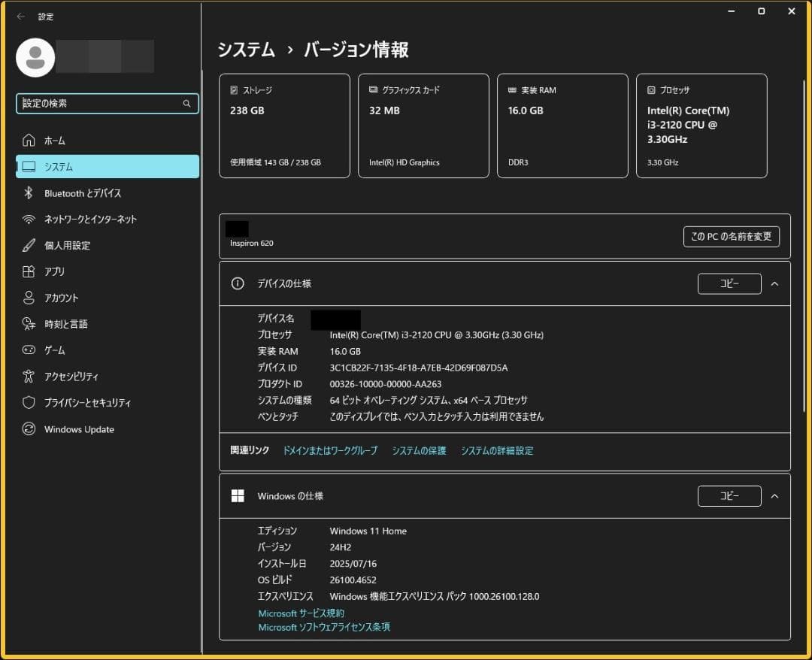Viewport: 812px width, 660px height.
Task: Select the プロダクト ID 00326-10000-00000-AA263
Action: pyautogui.click(x=385, y=384)
